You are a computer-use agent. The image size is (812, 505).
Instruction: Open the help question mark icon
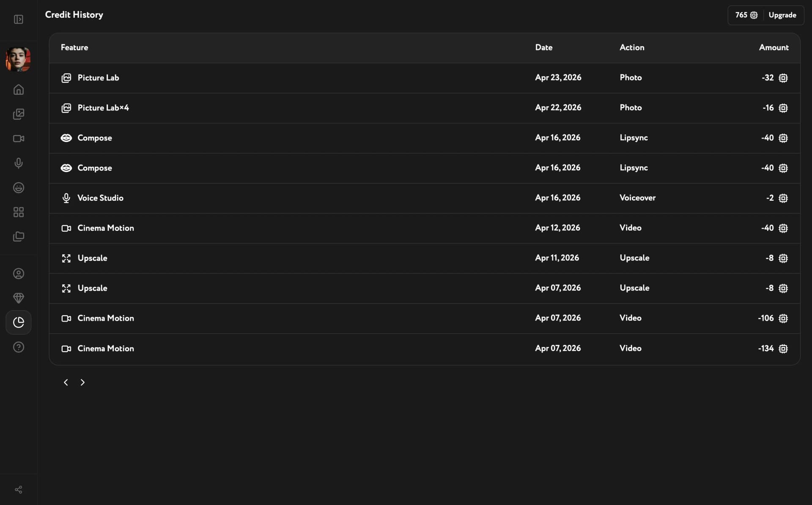(x=19, y=347)
